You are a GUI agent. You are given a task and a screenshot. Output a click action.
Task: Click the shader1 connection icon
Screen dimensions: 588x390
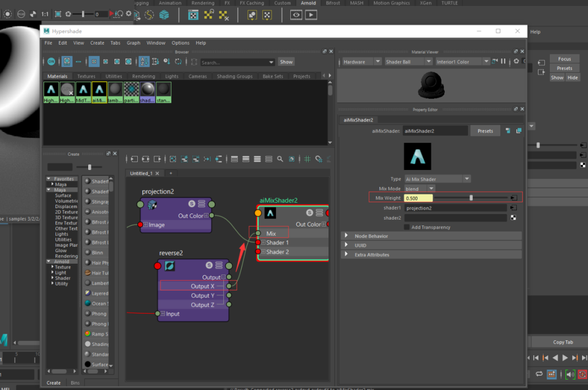[x=513, y=208]
